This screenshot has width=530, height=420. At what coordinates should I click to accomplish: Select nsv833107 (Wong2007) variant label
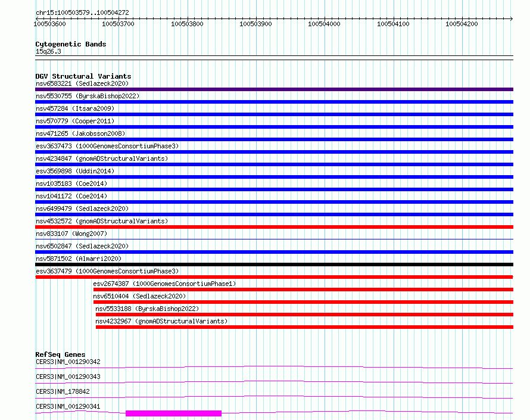[x=71, y=234]
